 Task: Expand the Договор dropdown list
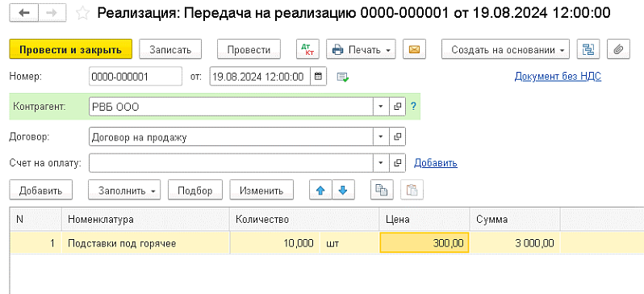point(381,136)
